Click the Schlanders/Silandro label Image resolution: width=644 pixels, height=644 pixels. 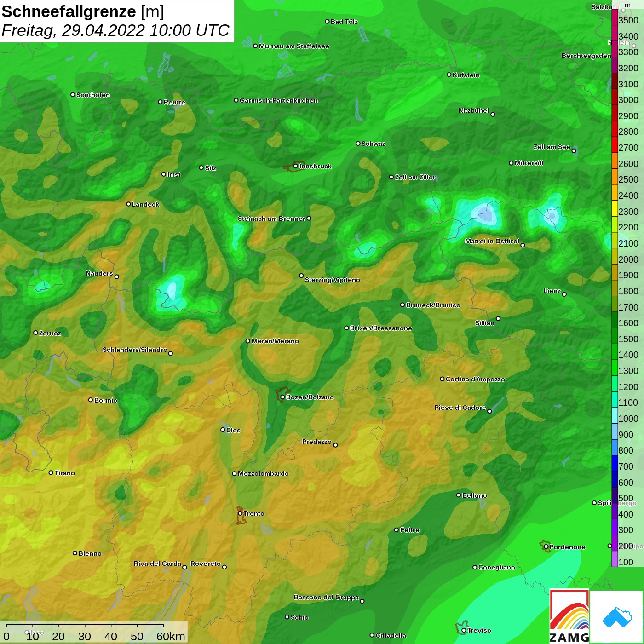pyautogui.click(x=135, y=350)
